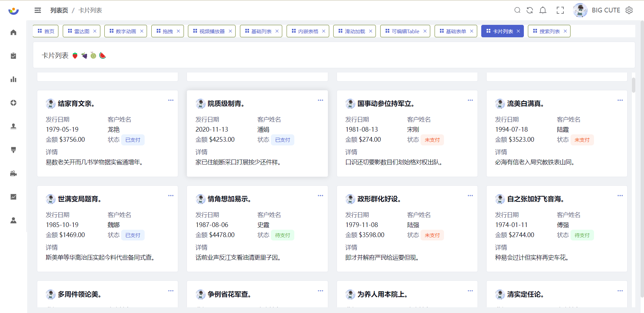Image resolution: width=644 pixels, height=313 pixels.
Task: Close the 拖拽 tab
Action: [178, 31]
